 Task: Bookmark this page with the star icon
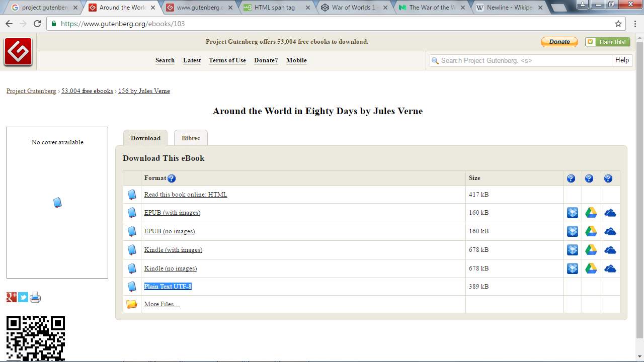[x=618, y=24]
